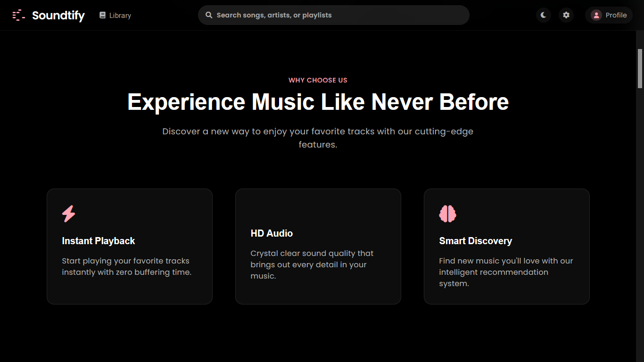Select the Instant Playback card title
Image resolution: width=644 pixels, height=362 pixels.
(x=99, y=241)
